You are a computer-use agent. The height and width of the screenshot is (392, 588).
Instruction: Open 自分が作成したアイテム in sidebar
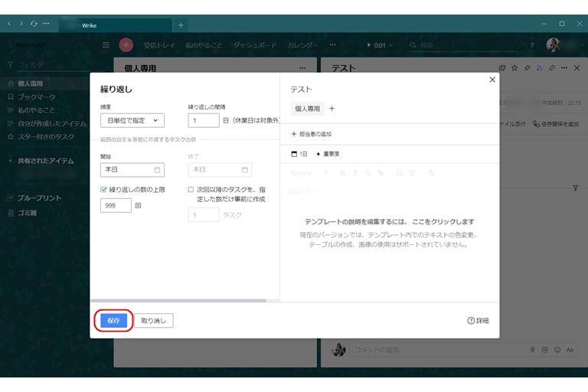[x=52, y=123]
